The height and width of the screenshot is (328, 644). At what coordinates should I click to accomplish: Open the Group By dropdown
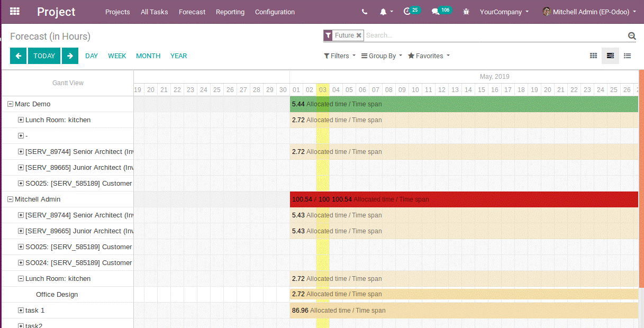pyautogui.click(x=382, y=56)
